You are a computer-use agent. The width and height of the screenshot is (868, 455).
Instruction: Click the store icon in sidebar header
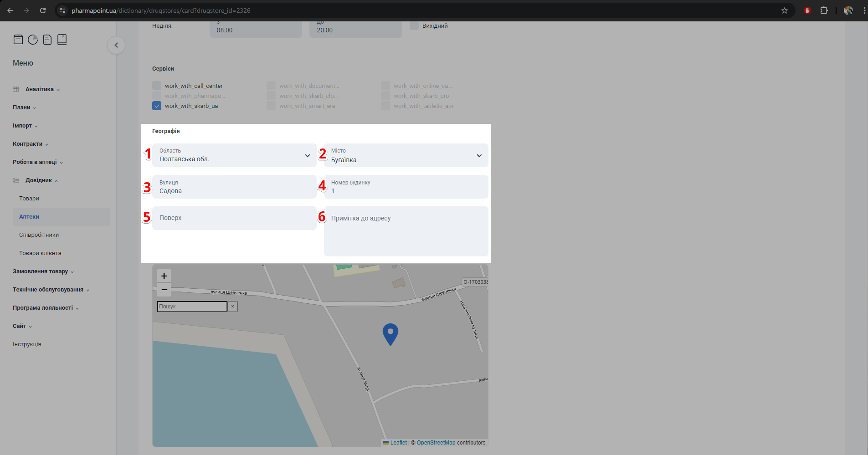click(x=18, y=40)
